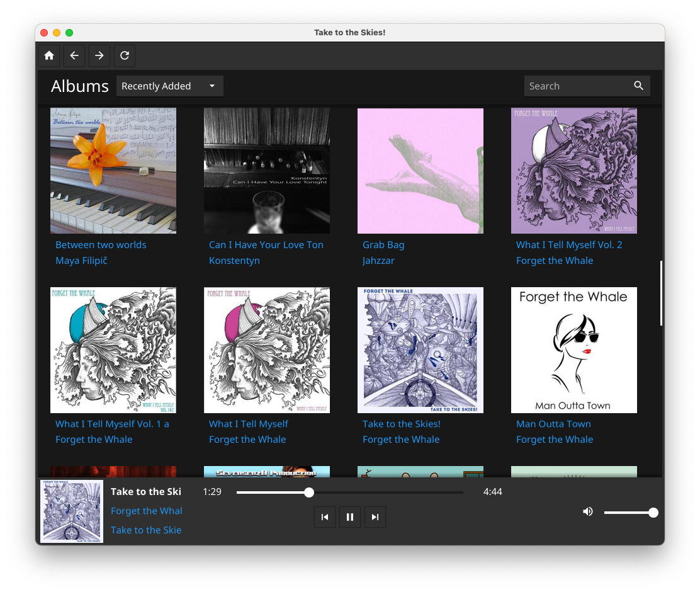Skip to the next track
The image size is (700, 592).
point(375,517)
